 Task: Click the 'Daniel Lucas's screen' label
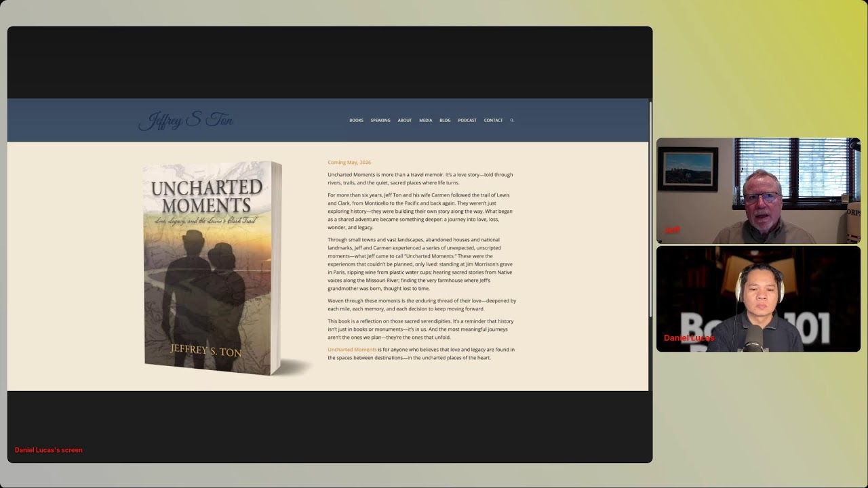[49, 450]
